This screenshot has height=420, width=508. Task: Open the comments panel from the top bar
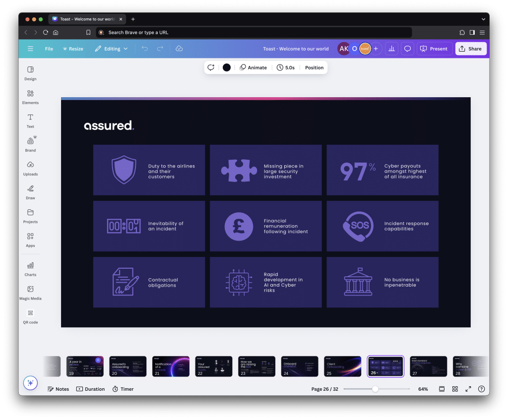408,48
